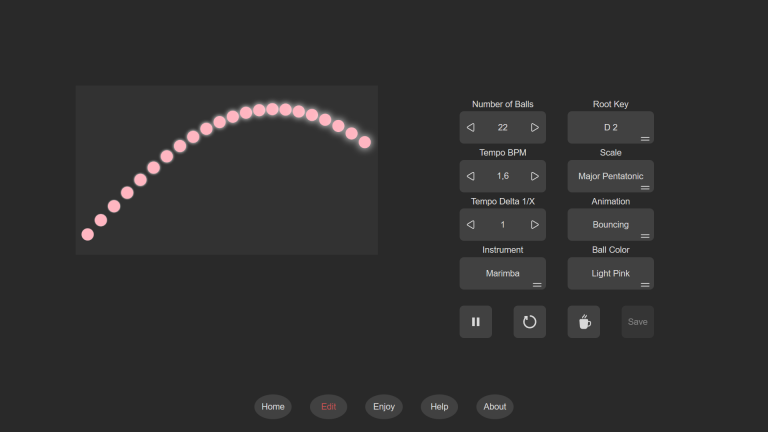Increase Tempo Delta with right arrow
768x432 pixels.
coord(535,225)
